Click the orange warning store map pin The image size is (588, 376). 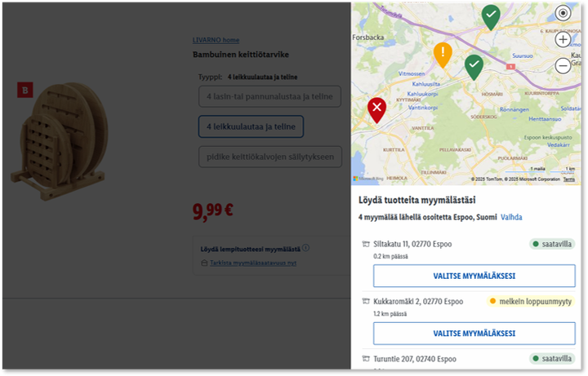click(443, 54)
